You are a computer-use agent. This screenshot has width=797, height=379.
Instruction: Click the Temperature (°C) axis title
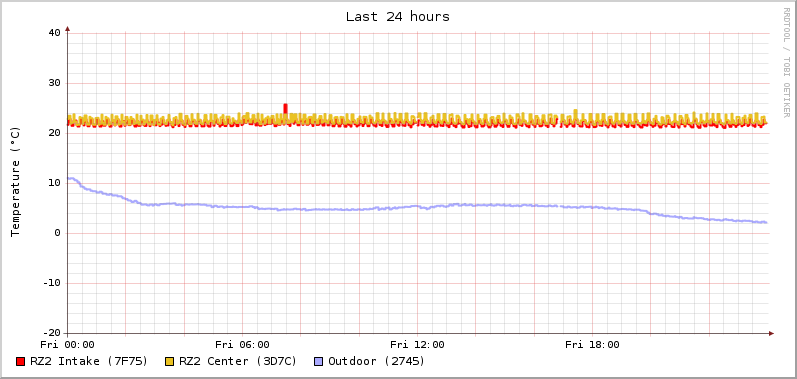pyautogui.click(x=15, y=182)
